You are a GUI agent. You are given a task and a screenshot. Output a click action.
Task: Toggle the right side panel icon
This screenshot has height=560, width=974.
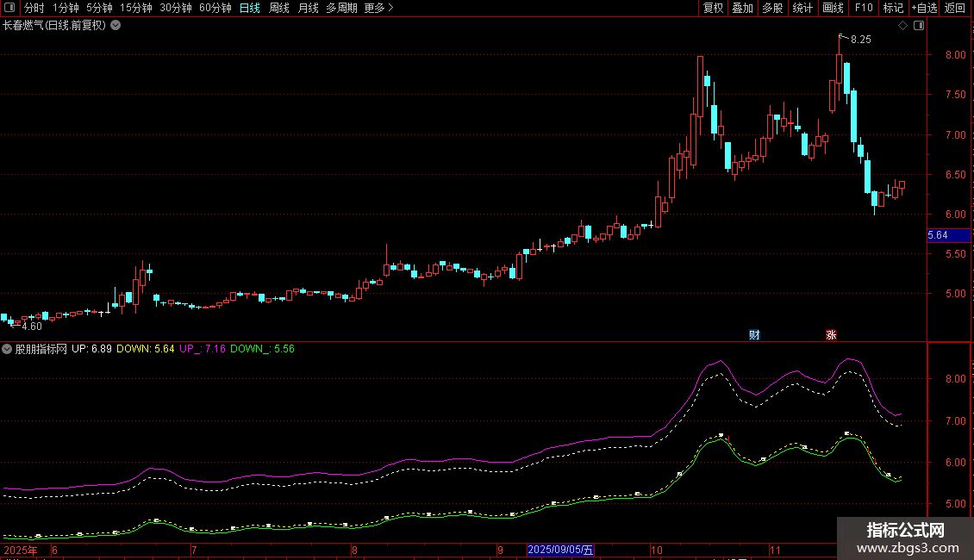tap(919, 26)
